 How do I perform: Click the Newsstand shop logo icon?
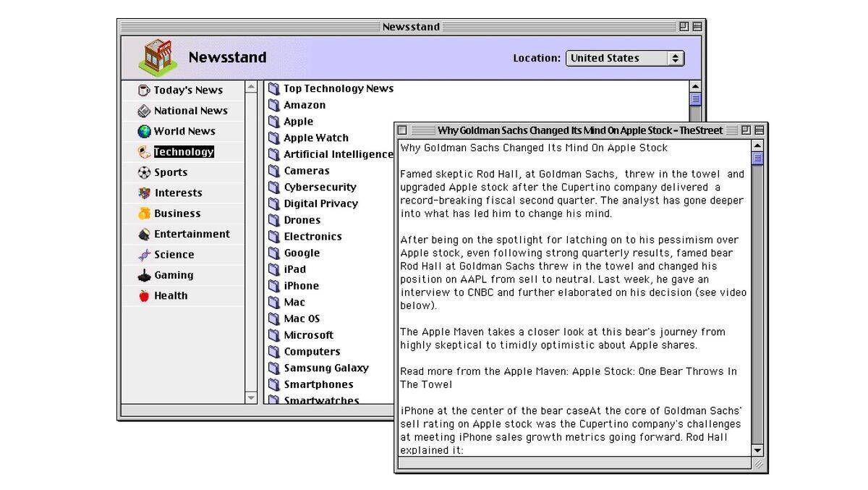(x=158, y=58)
